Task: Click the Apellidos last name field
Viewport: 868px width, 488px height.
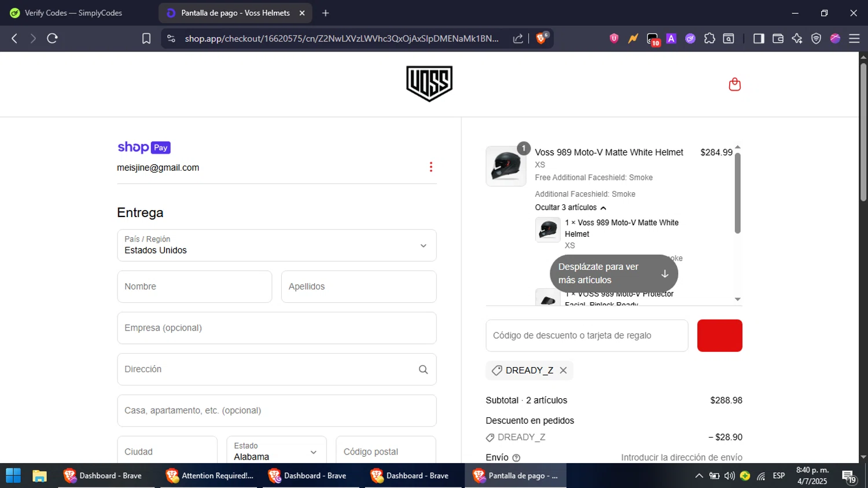Action: [359, 287]
